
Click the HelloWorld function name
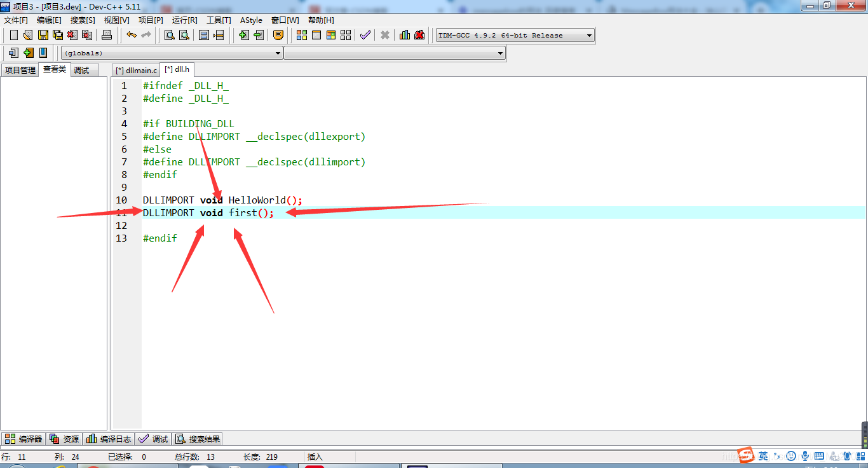tap(257, 200)
